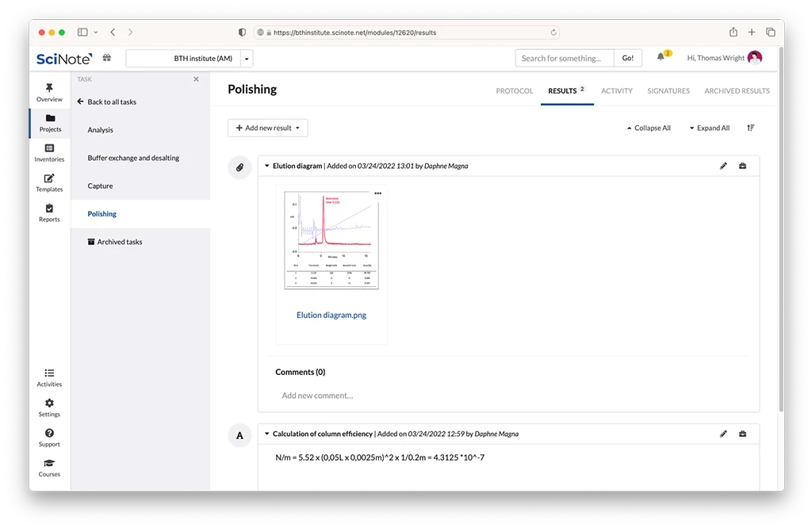
Task: Open the BTH institute team dropdown
Action: [247, 59]
